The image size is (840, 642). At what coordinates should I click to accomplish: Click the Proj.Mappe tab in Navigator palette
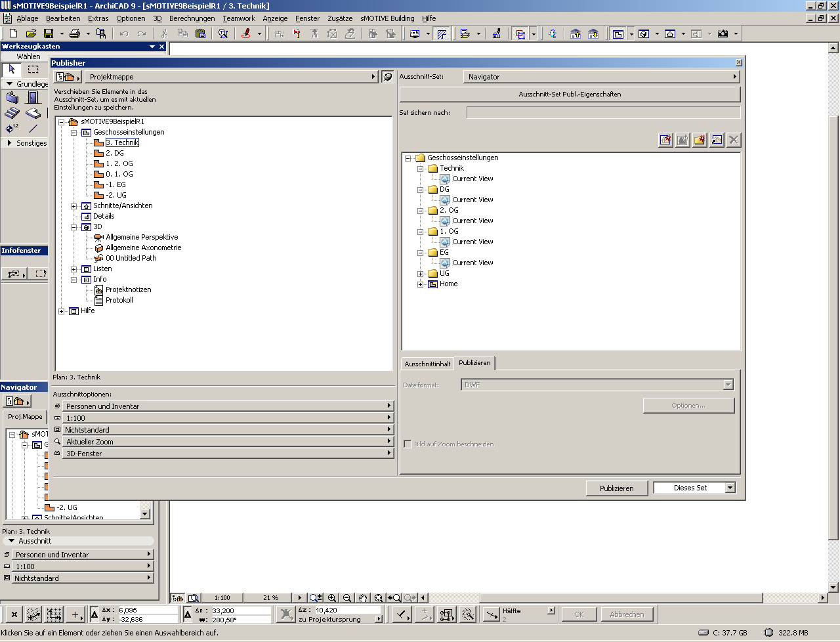25,417
